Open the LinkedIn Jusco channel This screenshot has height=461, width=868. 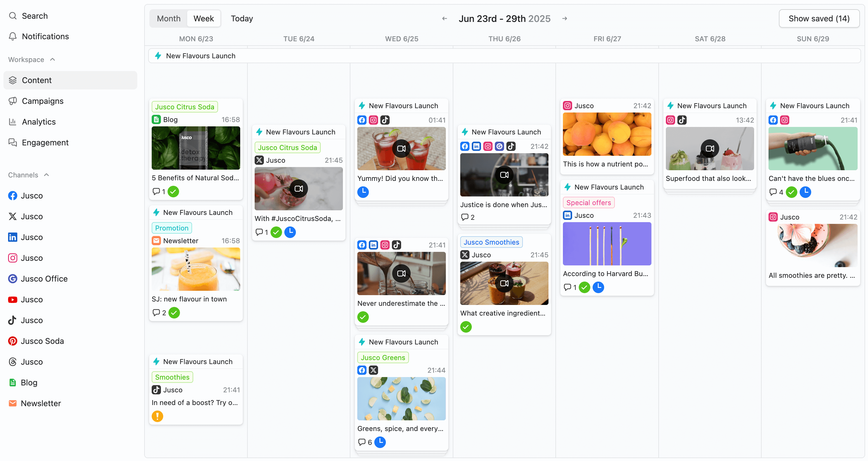[32, 237]
